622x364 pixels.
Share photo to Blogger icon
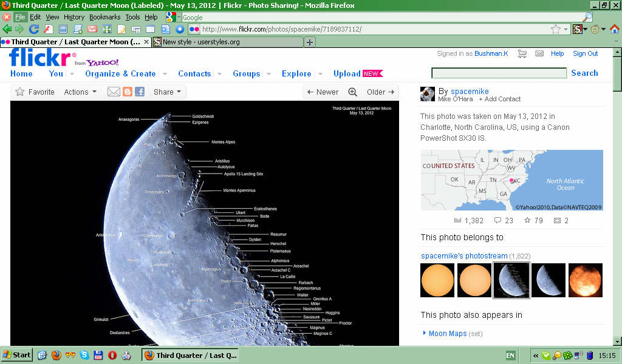[x=128, y=92]
